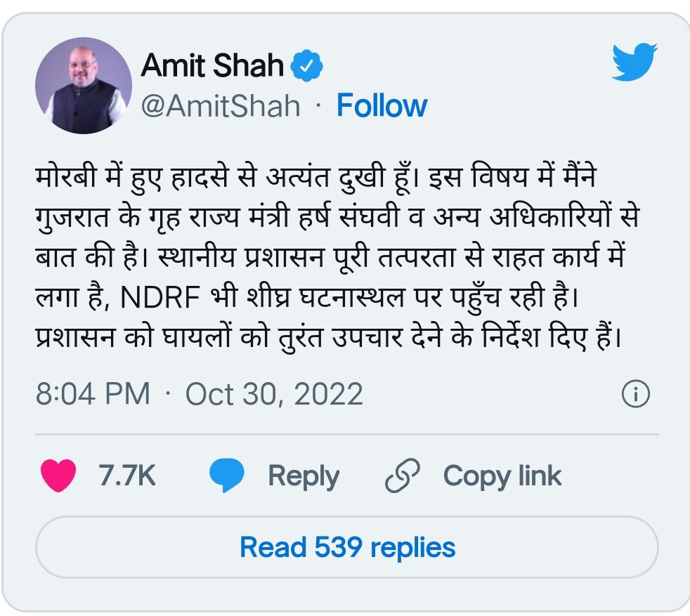Click the 7.7K likes count
690x616 pixels.
(127, 476)
